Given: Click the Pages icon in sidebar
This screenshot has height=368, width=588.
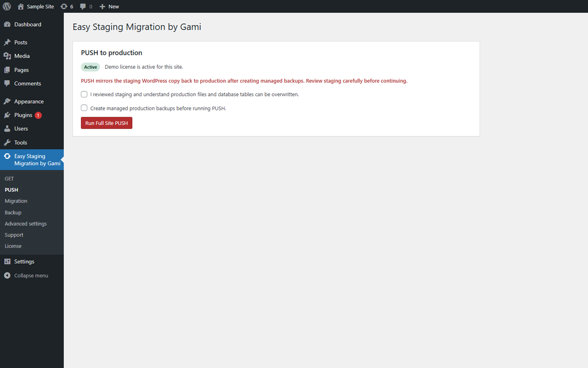Looking at the screenshot, I should (x=7, y=70).
